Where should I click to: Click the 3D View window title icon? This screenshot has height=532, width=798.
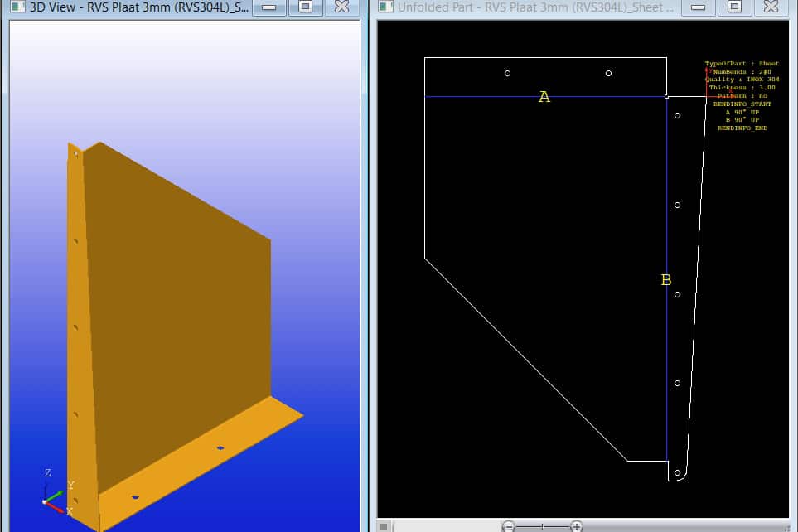coord(17,7)
